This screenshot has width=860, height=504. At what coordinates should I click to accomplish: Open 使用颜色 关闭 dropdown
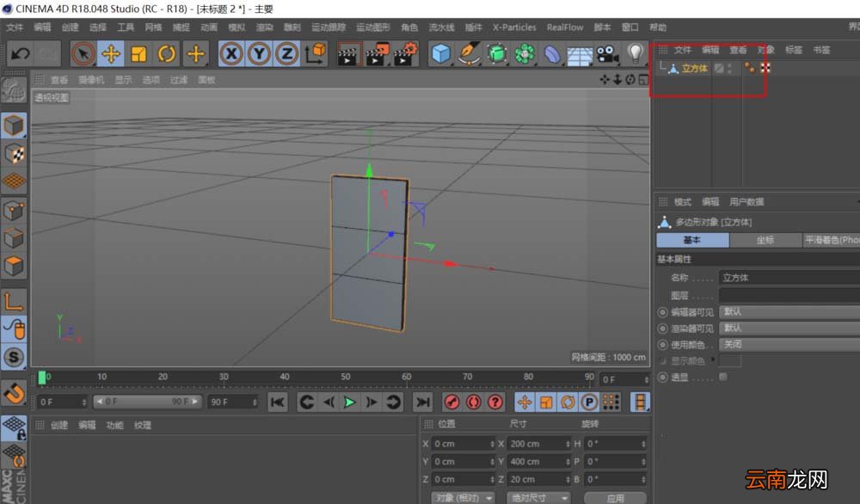pos(789,344)
